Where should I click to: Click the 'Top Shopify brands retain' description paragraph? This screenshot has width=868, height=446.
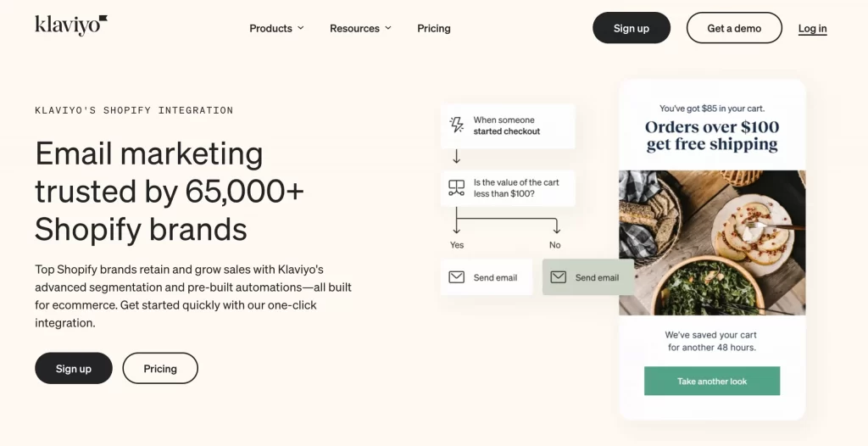tap(193, 296)
